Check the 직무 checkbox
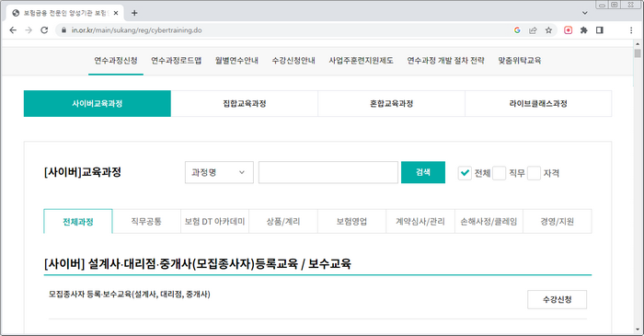Screen dimensions: 644x336 [499, 173]
